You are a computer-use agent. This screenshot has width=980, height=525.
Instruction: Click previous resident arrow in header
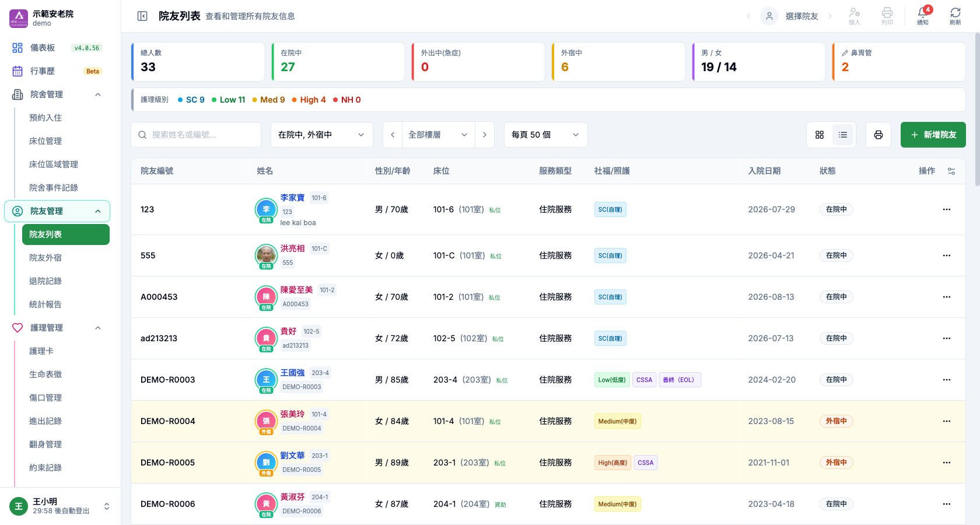pyautogui.click(x=748, y=16)
